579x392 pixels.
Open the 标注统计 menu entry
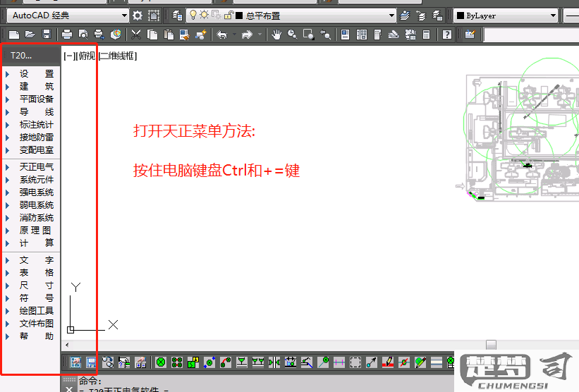click(37, 125)
